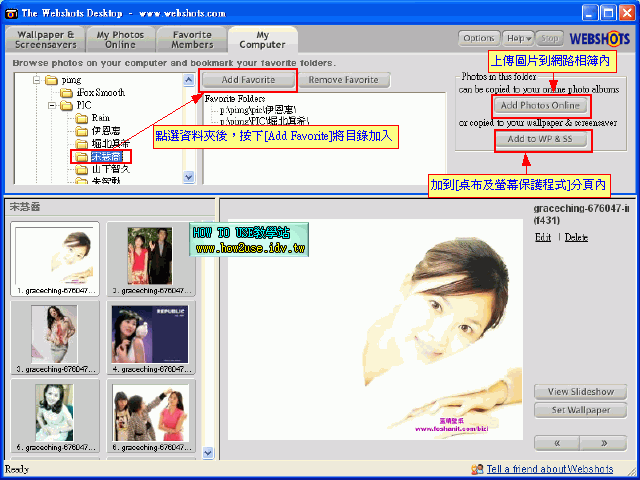This screenshot has width=640, height=480.
Task: Select thumbnail 1 graceching photo
Action: (55, 259)
